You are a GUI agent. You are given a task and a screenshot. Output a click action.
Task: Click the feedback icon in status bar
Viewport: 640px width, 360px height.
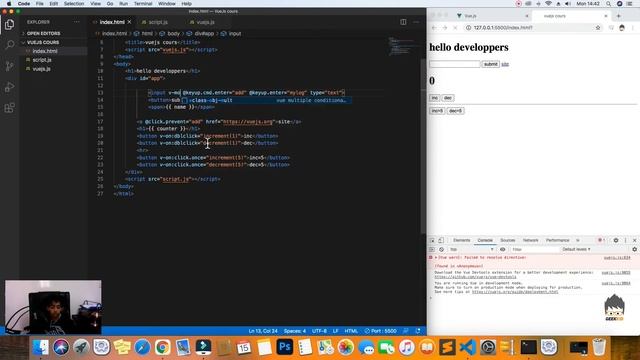405,331
